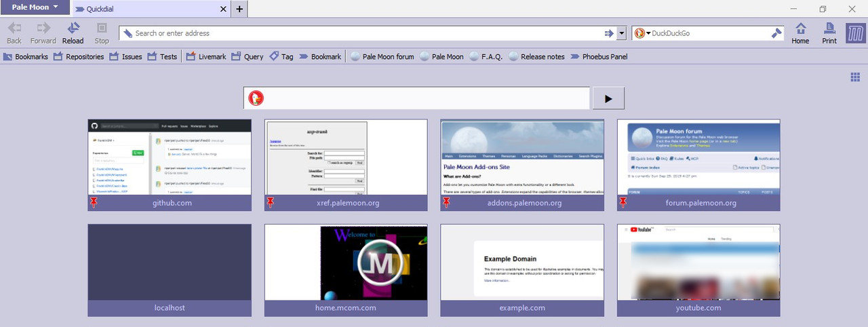The image size is (868, 327).
Task: Submit Quickdial search with play arrow button
Action: click(608, 98)
